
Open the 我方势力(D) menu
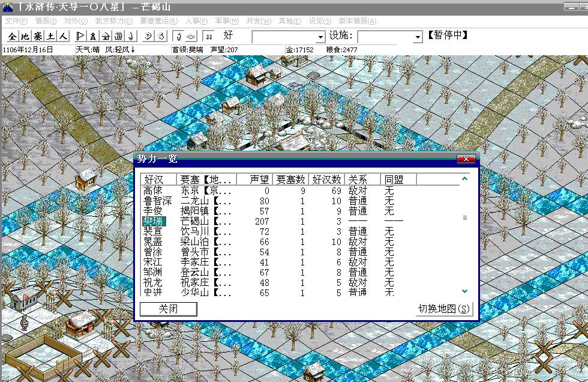(x=113, y=21)
